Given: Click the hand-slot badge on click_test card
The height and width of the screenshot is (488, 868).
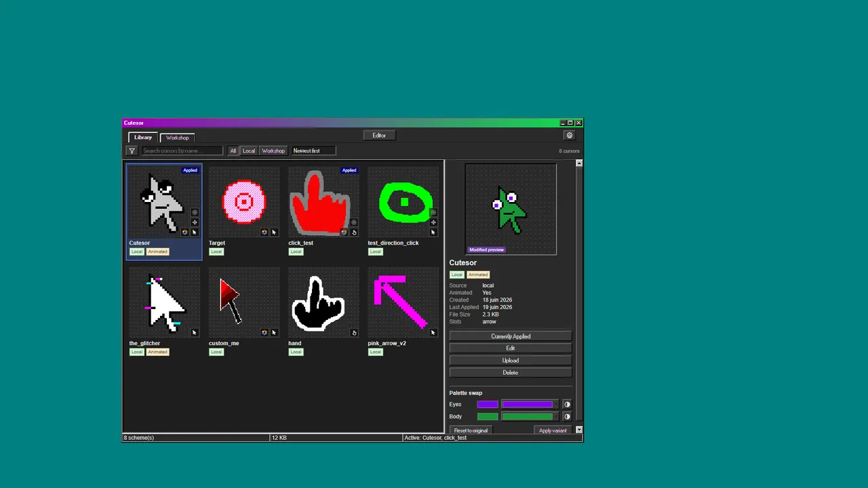Looking at the screenshot, I should coord(354,232).
